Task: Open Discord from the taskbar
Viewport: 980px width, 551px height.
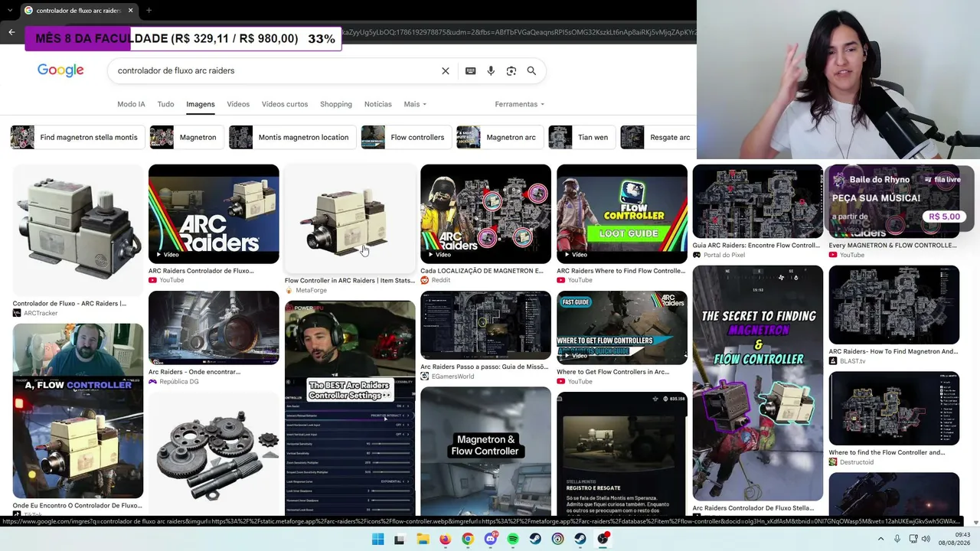Action: tap(491, 540)
